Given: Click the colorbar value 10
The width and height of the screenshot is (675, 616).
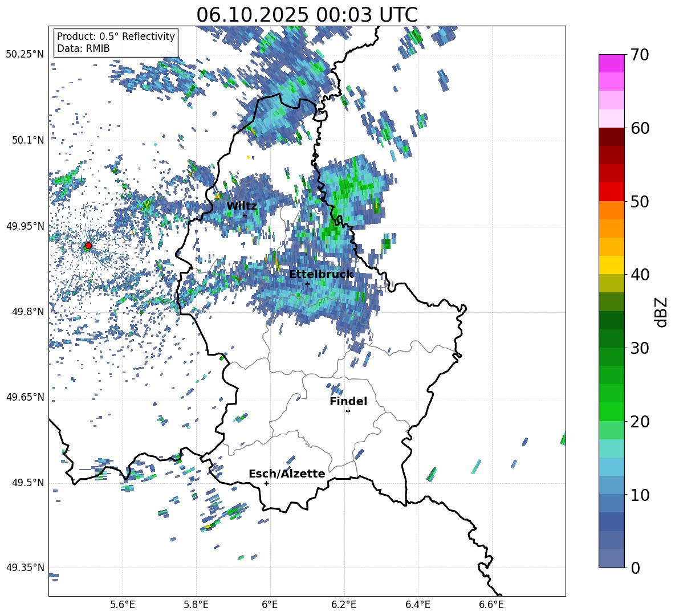Looking at the screenshot, I should point(640,495).
